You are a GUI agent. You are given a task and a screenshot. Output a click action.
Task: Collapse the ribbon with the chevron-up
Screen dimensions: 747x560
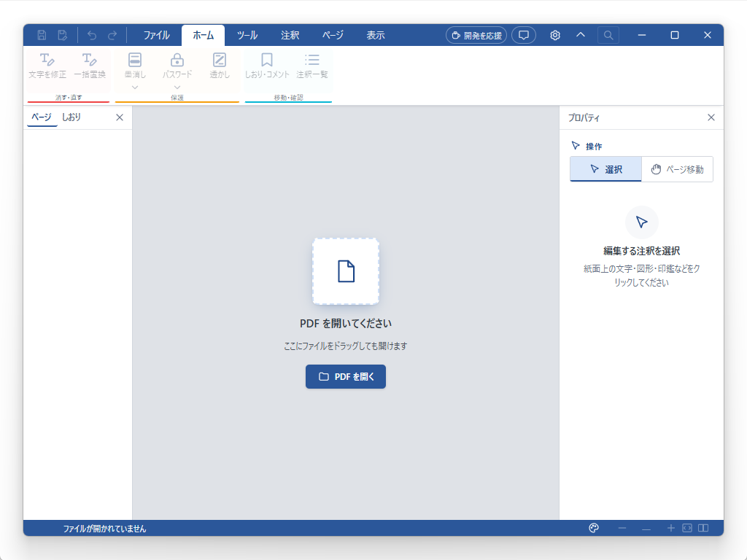[x=580, y=35]
